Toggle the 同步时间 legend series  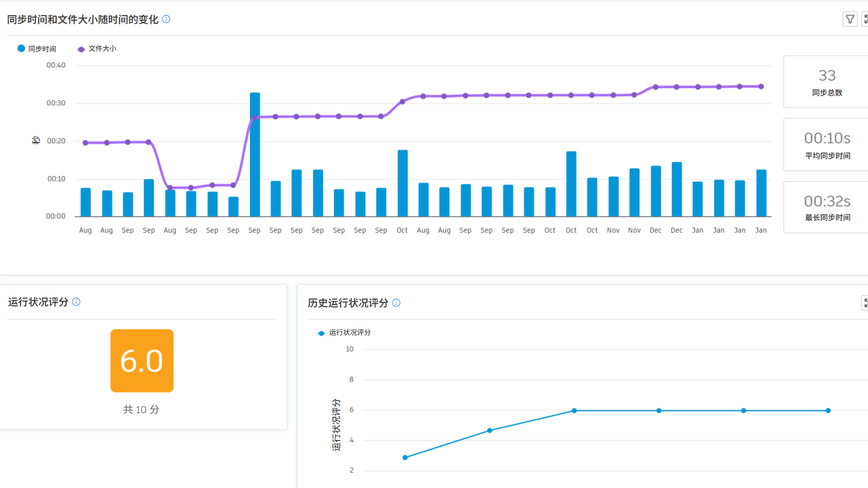coord(37,48)
